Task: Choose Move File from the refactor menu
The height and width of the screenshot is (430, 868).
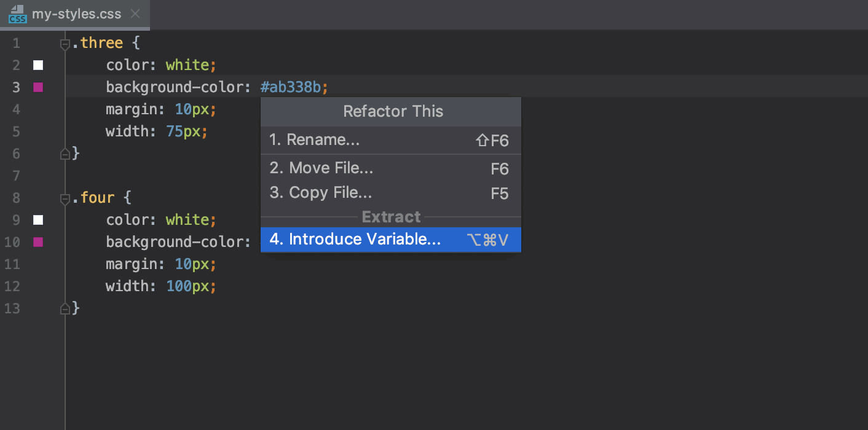Action: click(x=321, y=168)
